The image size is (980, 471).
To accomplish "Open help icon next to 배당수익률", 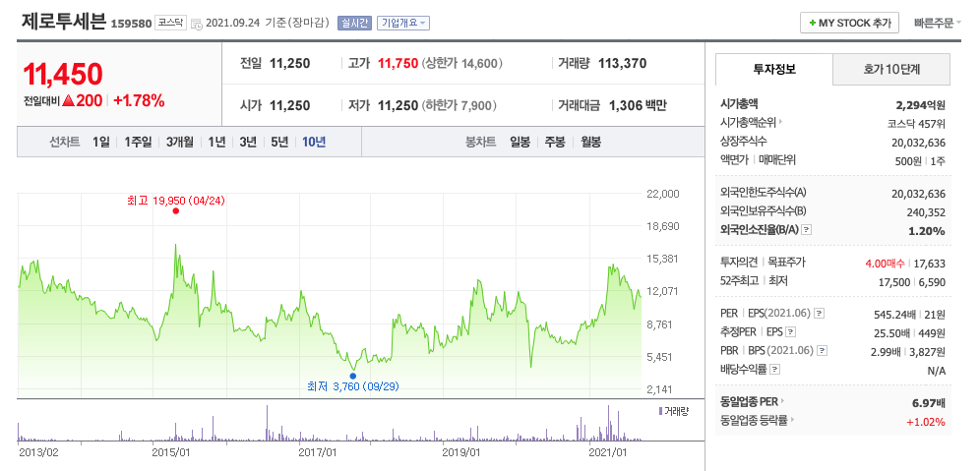I will click(775, 370).
